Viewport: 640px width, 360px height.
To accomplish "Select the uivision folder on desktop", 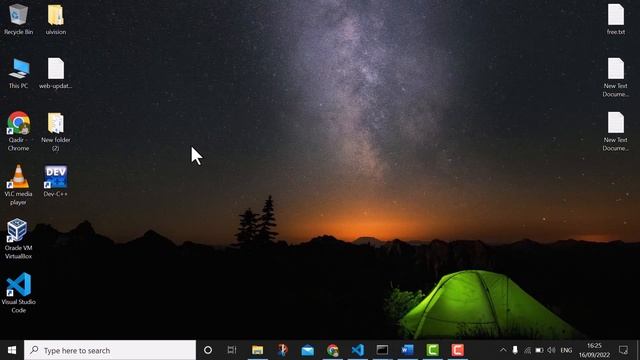I will (56, 19).
